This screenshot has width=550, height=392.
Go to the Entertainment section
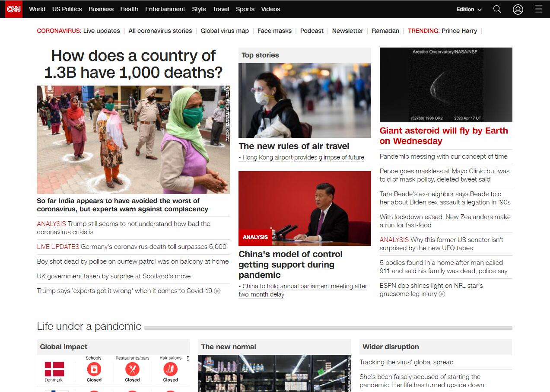[x=165, y=9]
